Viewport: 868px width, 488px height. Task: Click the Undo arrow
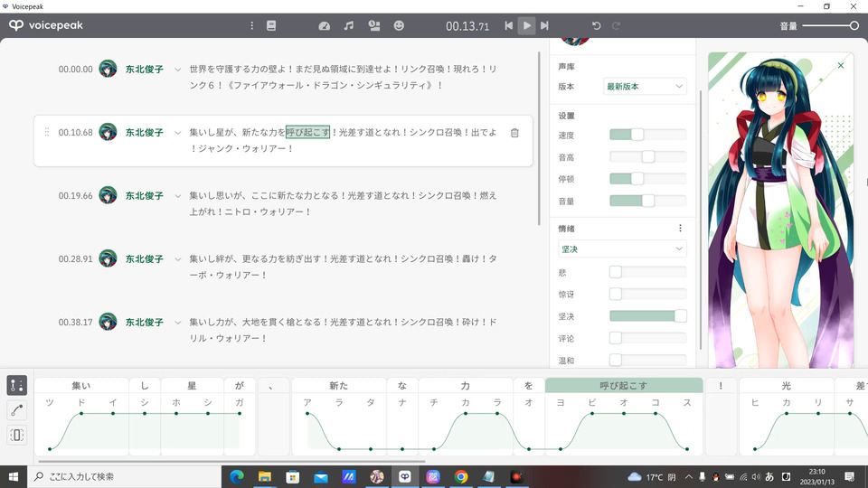(596, 25)
